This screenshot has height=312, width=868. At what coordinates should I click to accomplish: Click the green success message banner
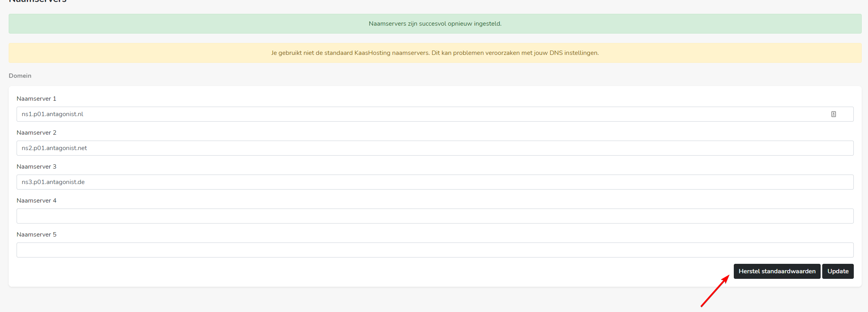tap(435, 24)
